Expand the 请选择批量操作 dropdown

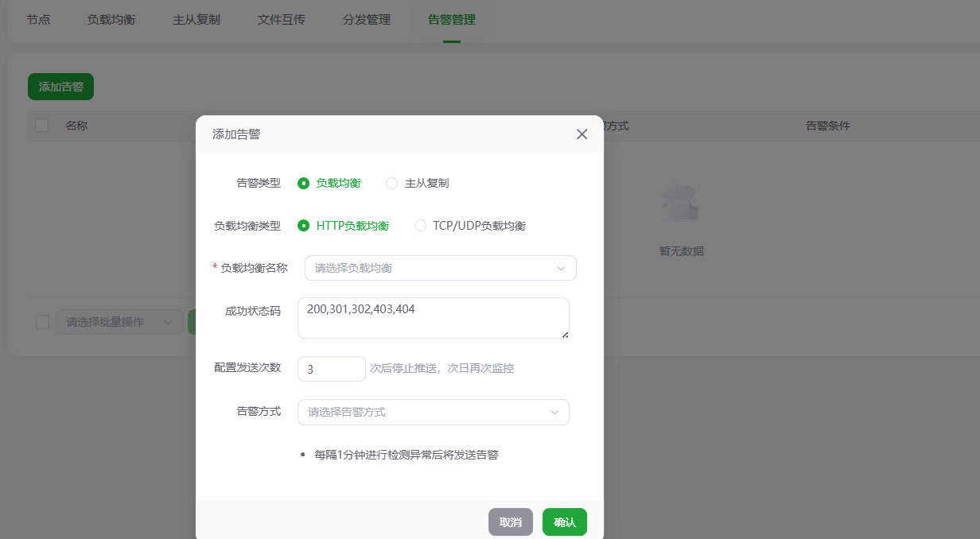[x=119, y=322]
